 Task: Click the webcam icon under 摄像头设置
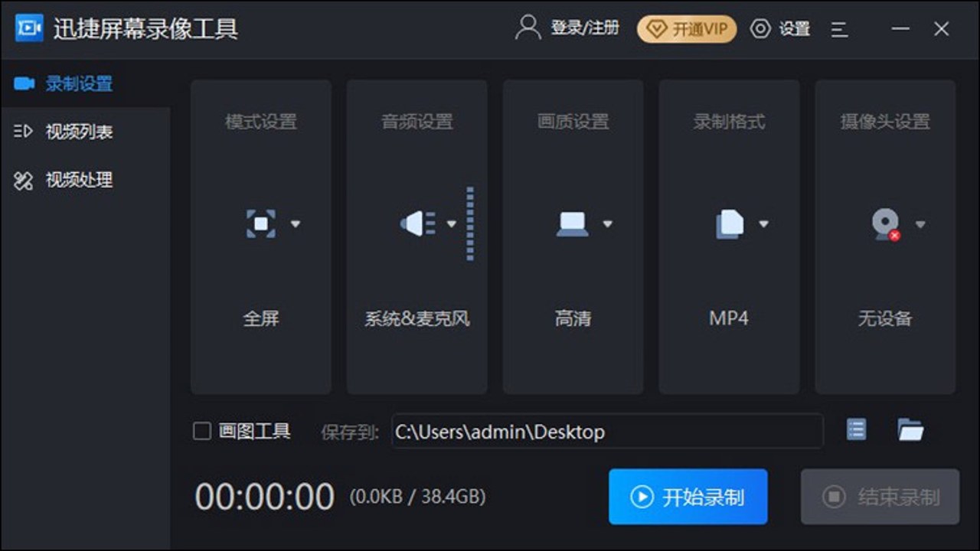click(x=886, y=224)
